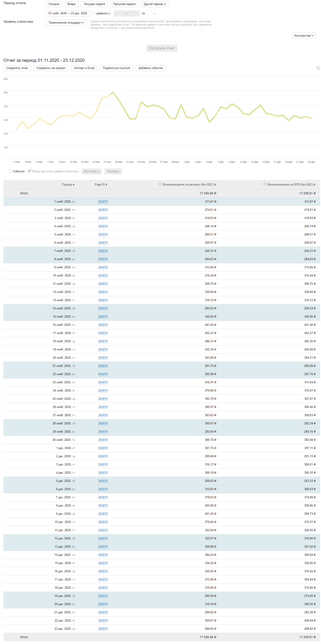Click the date range field 01 нояб. 2020 — 23 дек. 2020
The image size is (321, 644).
tap(68, 13)
